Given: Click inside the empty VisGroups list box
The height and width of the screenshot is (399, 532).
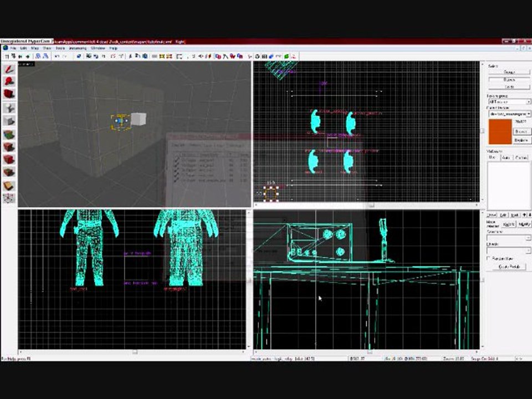Looking at the screenshot, I should point(508,185).
